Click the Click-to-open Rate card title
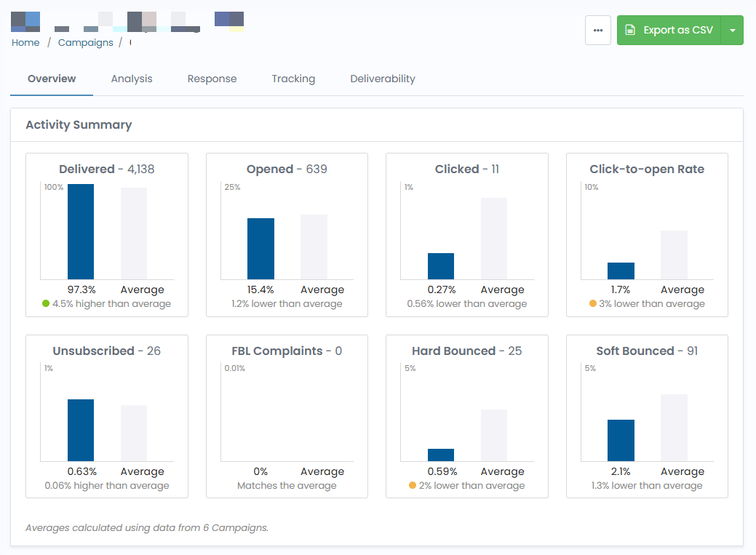Screen dimensions: 756x555 (647, 169)
